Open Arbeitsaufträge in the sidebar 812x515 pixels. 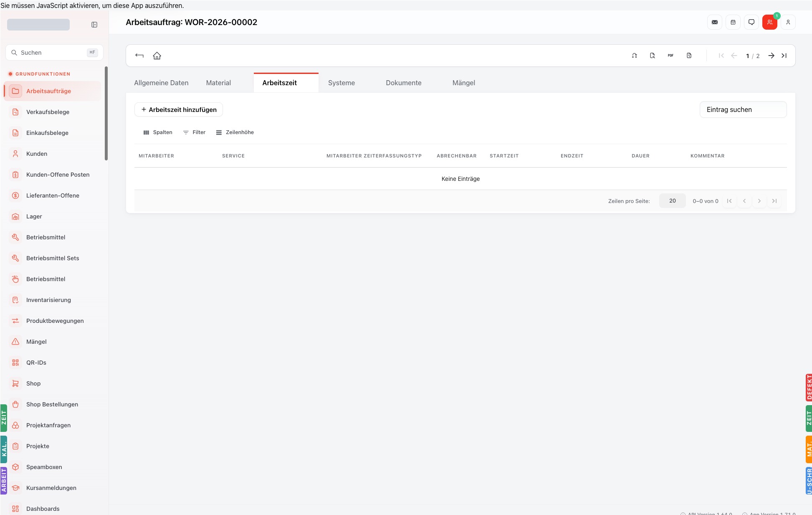[53, 91]
